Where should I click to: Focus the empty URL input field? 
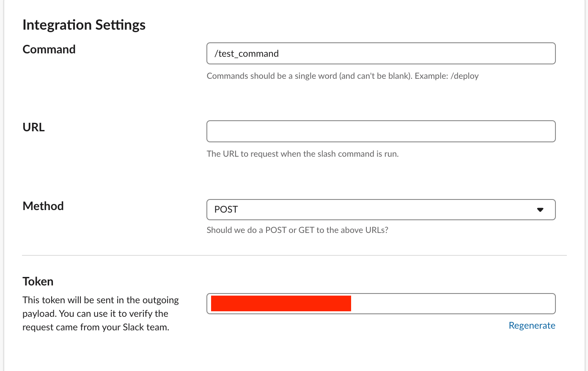[381, 131]
